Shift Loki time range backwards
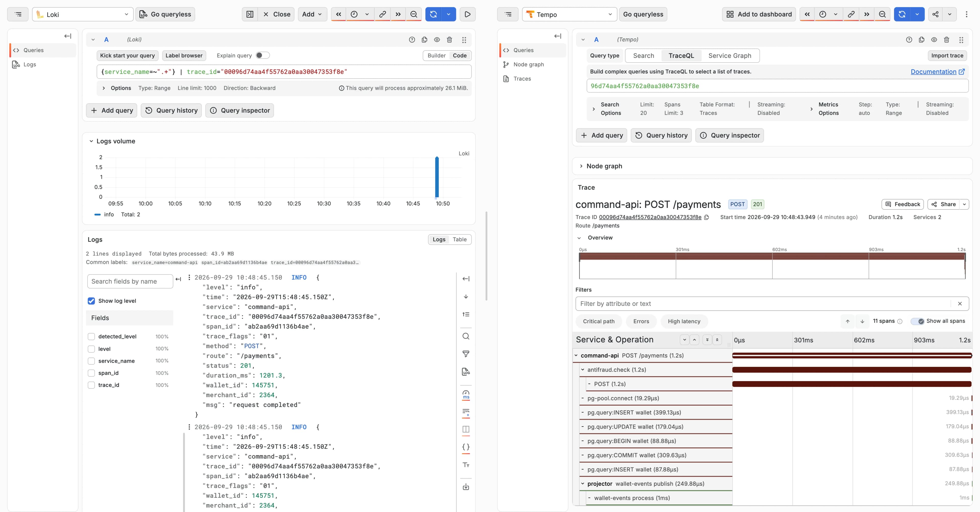Screen dimensions: 980x512 point(339,14)
